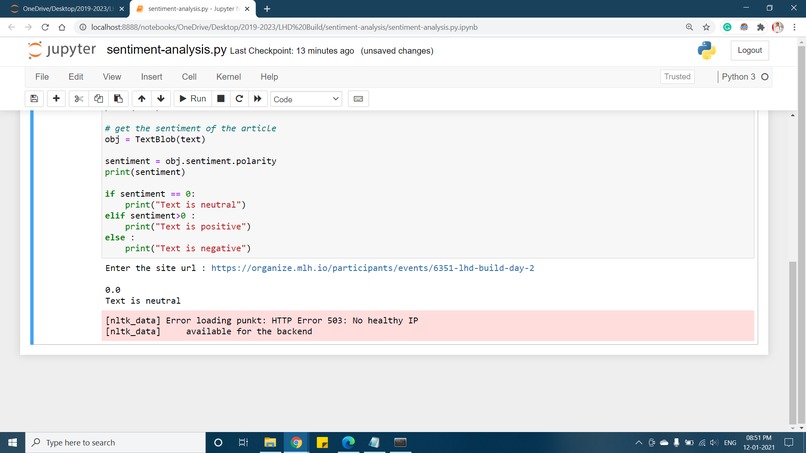This screenshot has height=453, width=806.
Task: Open the browser extensions puzzle icon
Action: click(761, 27)
